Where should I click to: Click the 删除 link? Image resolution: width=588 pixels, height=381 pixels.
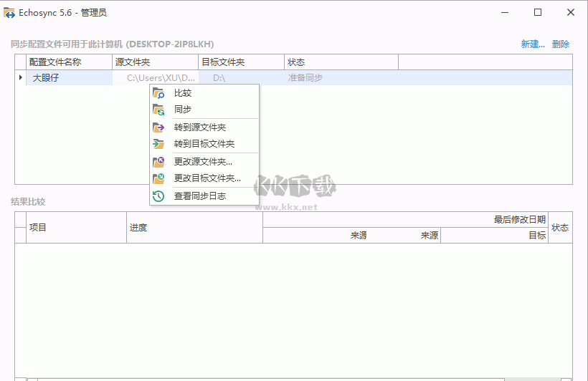pyautogui.click(x=561, y=44)
